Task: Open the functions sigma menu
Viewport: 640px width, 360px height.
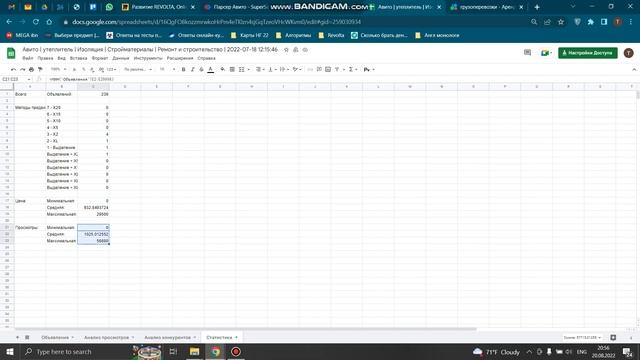Action: [352, 69]
